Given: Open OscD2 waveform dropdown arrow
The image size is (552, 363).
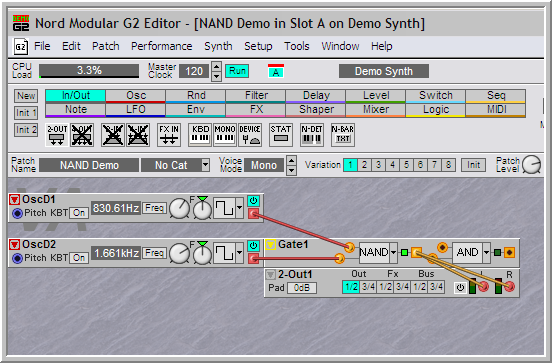Looking at the screenshot, I should tap(239, 252).
